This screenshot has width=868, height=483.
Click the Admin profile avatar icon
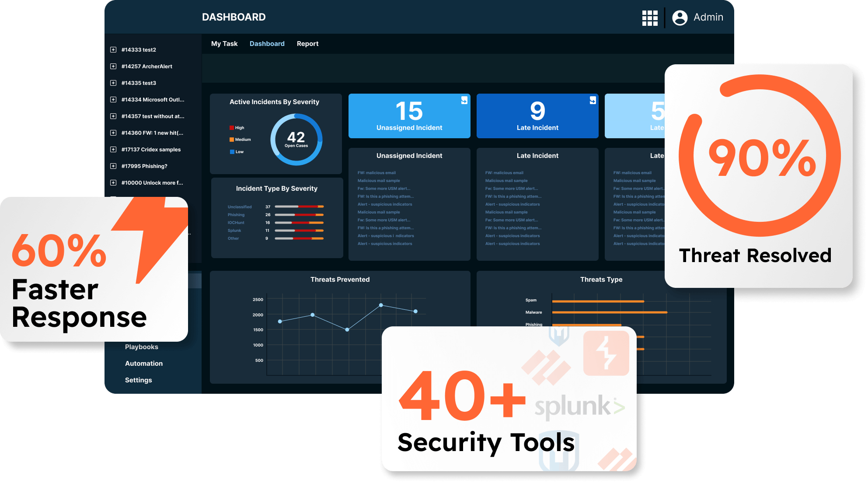point(680,17)
